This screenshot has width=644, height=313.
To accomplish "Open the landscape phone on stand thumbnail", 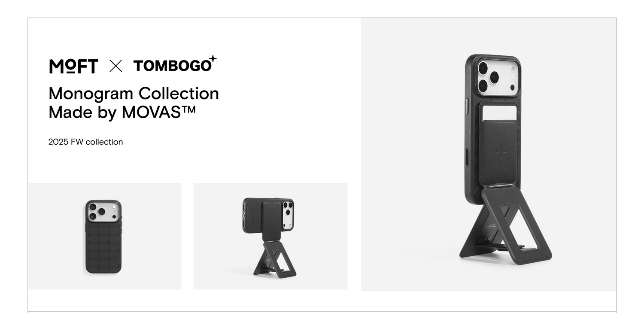I will point(270,237).
